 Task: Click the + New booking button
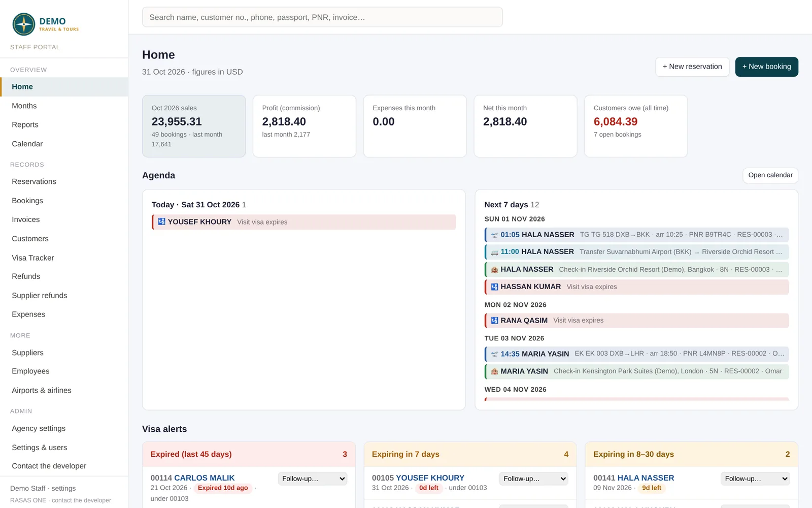[766, 67]
